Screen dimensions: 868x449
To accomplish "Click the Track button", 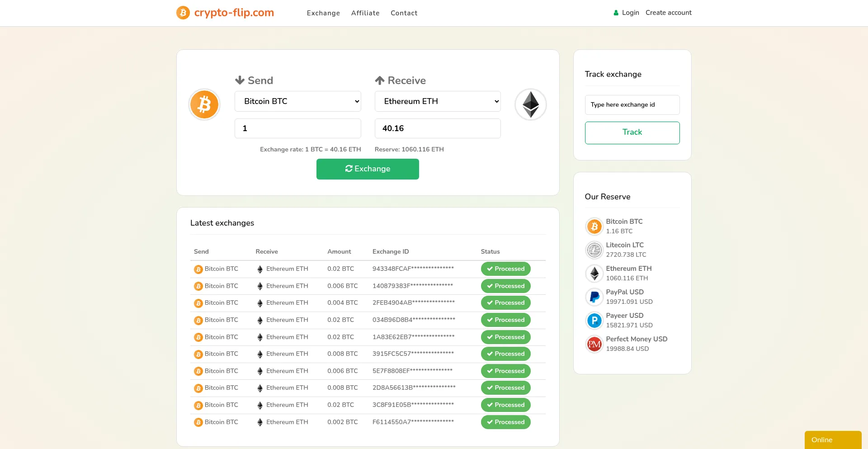I will tap(632, 132).
